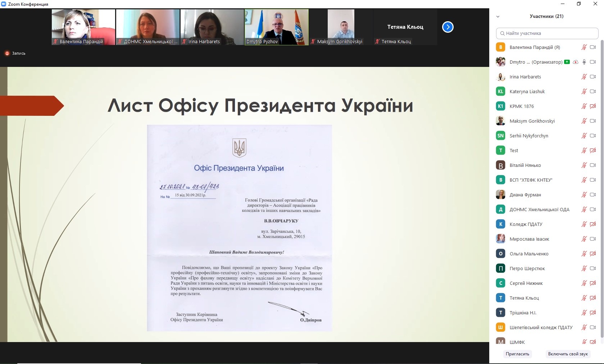Show next video thumbnails with blue arrow
604x364 pixels.
(x=448, y=27)
